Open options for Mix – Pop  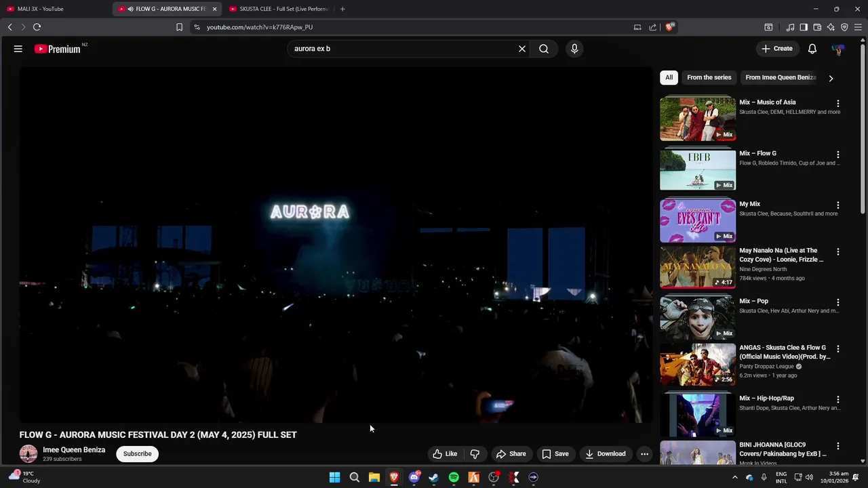838,302
